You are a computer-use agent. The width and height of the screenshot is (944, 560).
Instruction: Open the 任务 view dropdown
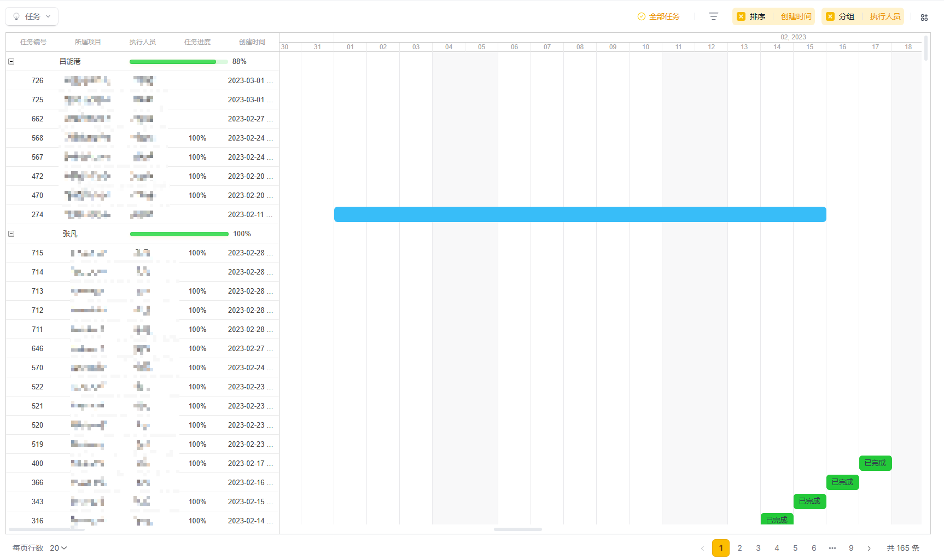tap(32, 16)
